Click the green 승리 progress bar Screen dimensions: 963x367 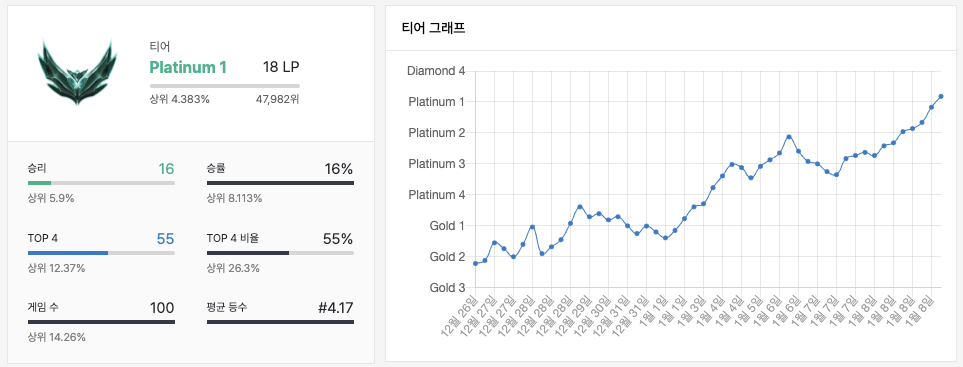101,183
